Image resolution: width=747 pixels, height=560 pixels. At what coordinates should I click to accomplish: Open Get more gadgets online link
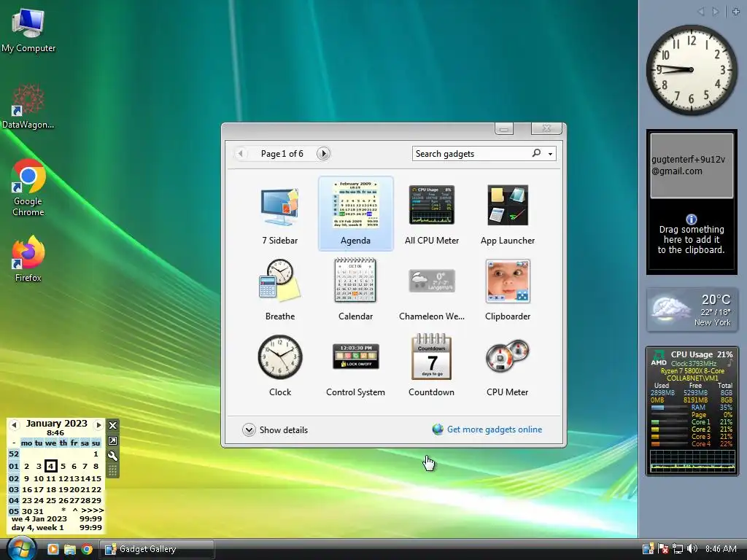(494, 429)
